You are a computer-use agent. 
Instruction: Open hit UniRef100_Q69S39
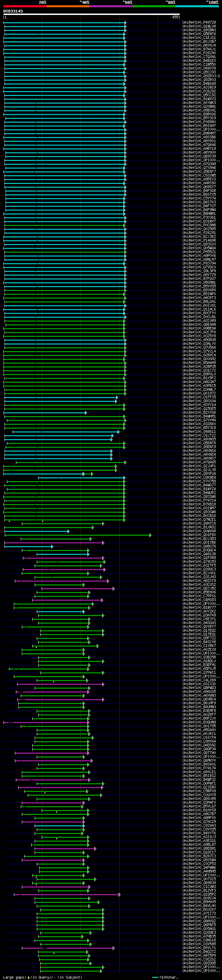click(199, 156)
